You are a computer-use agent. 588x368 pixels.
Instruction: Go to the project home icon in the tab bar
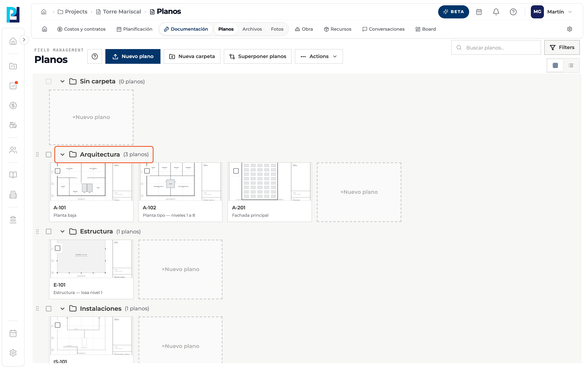[x=45, y=29]
